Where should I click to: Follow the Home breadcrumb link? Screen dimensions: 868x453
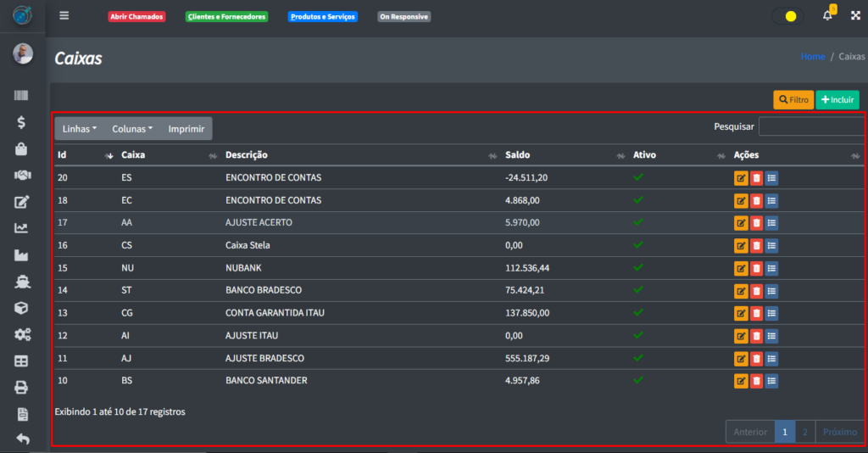(812, 57)
